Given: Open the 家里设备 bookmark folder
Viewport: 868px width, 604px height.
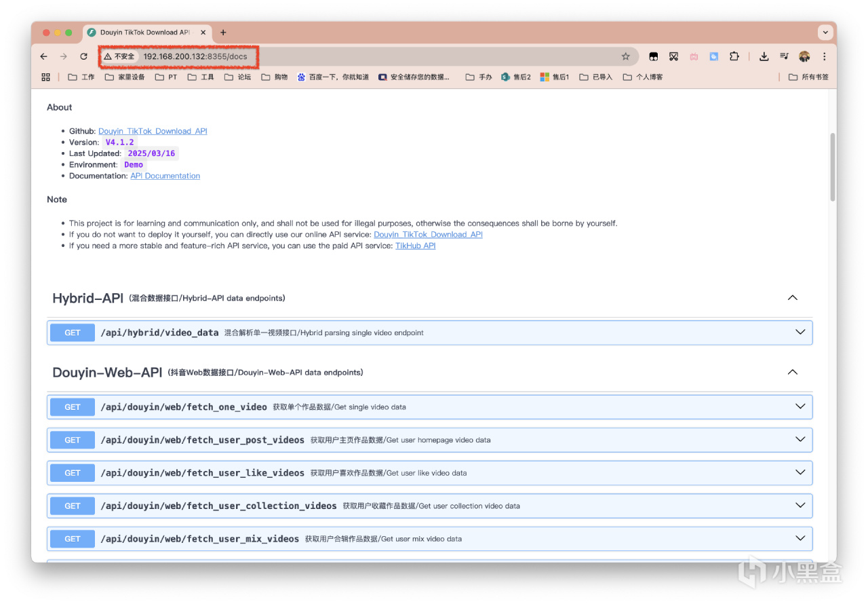Looking at the screenshot, I should coord(125,77).
